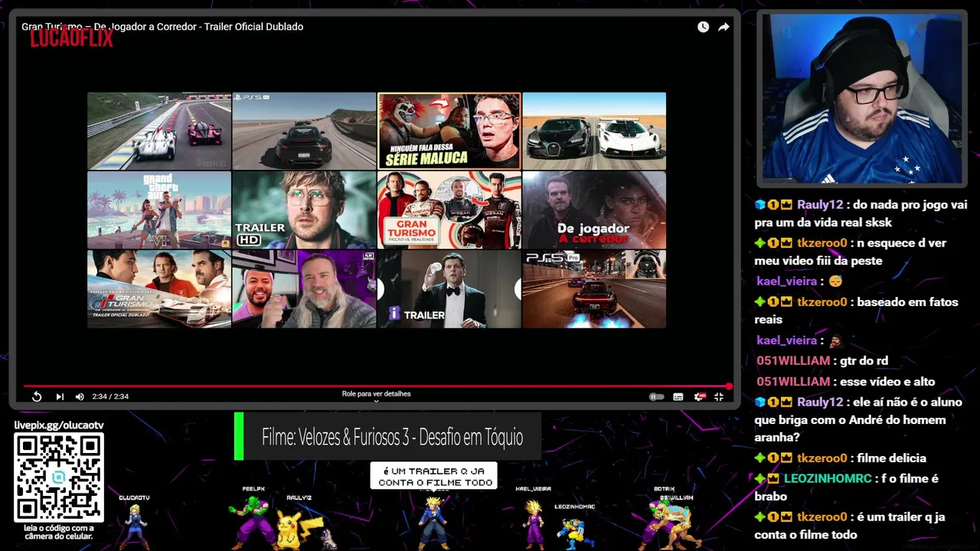This screenshot has height=551, width=980.
Task: Toggle the autoplay switch
Action: (x=656, y=396)
